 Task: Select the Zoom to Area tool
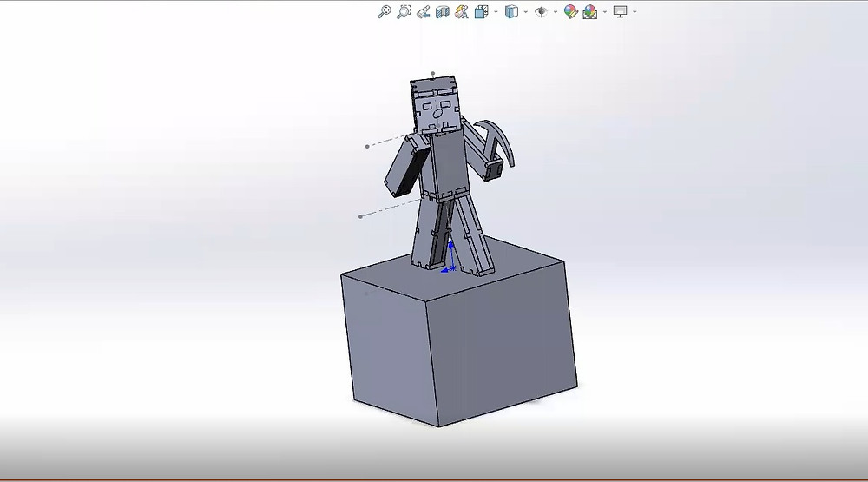click(x=404, y=11)
